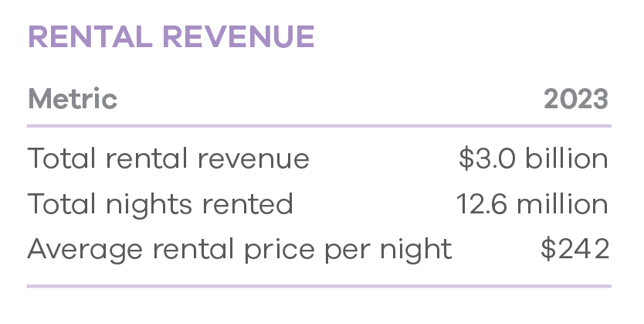
Task: Click the $242 value
Action: [575, 250]
